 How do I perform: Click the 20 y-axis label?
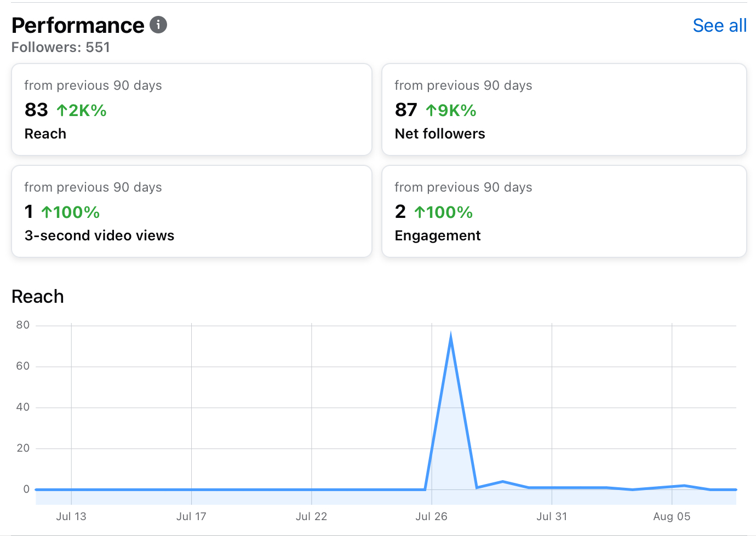[23, 448]
